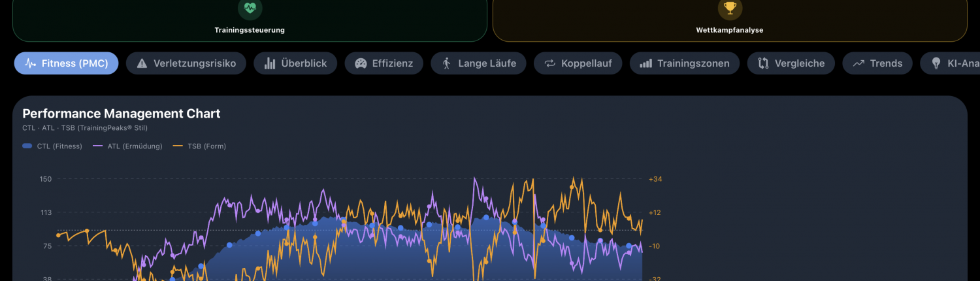
Task: Click the lightbulb icon for KI-Analyse
Action: pos(936,63)
